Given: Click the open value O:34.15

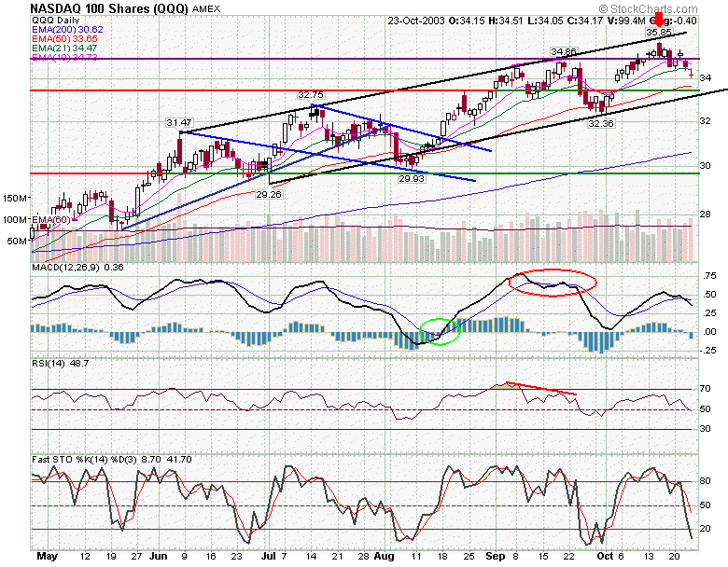Looking at the screenshot, I should coord(466,21).
